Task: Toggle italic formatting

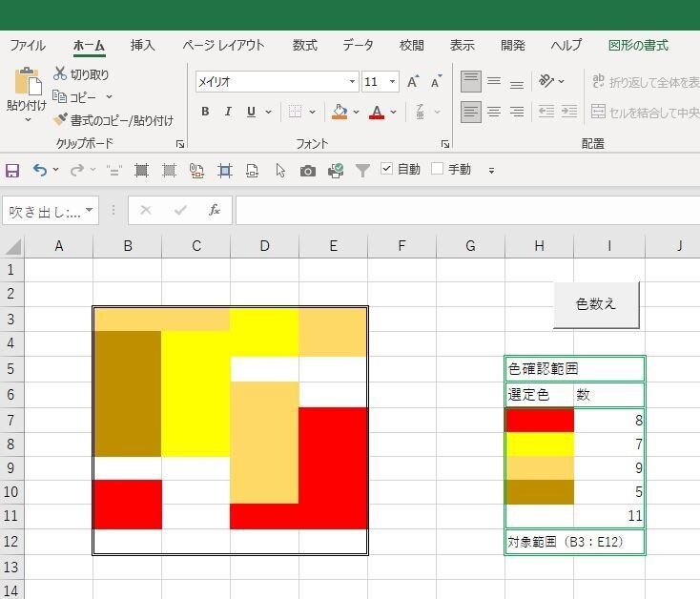Action: click(x=228, y=112)
